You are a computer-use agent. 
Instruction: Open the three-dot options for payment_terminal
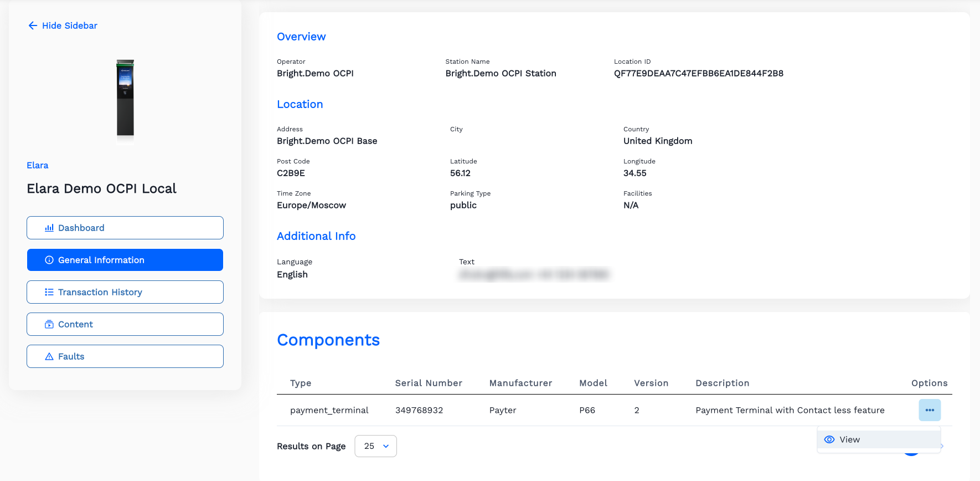(x=929, y=410)
